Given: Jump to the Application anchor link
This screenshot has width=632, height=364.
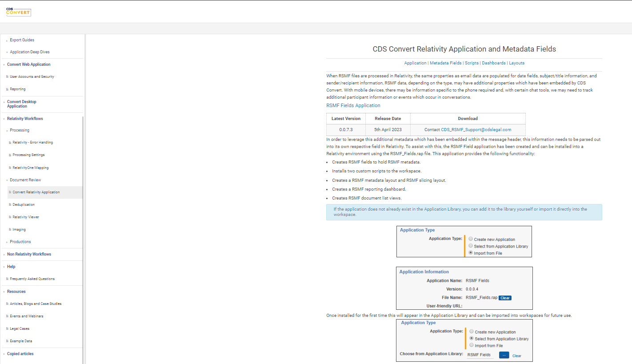Looking at the screenshot, I should click(415, 63).
